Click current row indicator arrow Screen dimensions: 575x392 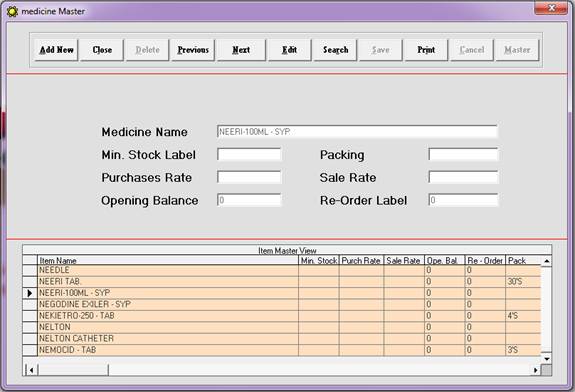click(x=30, y=293)
